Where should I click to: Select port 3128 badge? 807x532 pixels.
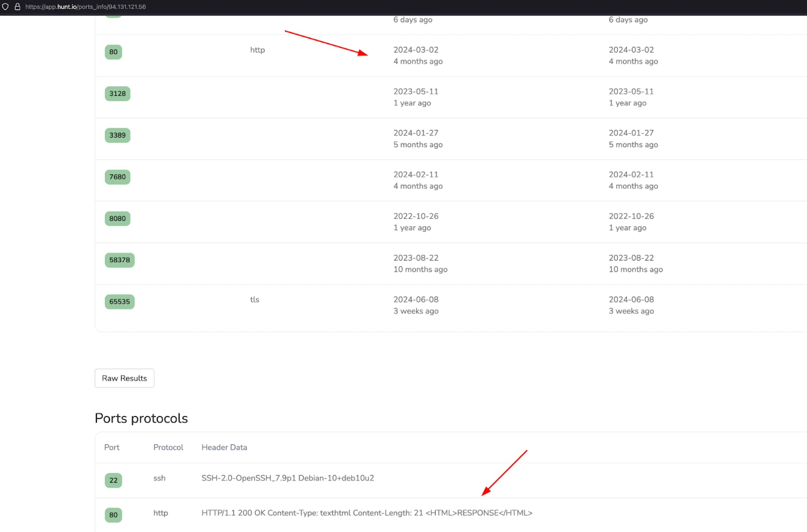click(117, 94)
